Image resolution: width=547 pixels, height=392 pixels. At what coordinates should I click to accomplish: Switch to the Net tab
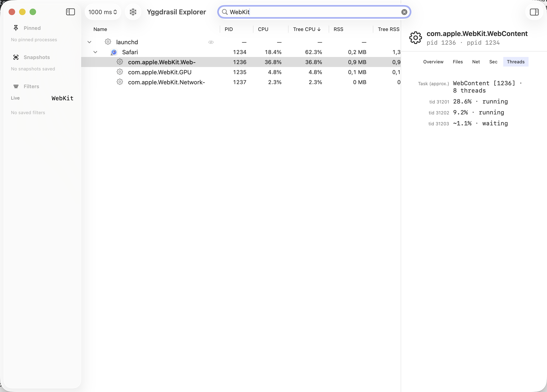click(x=476, y=62)
